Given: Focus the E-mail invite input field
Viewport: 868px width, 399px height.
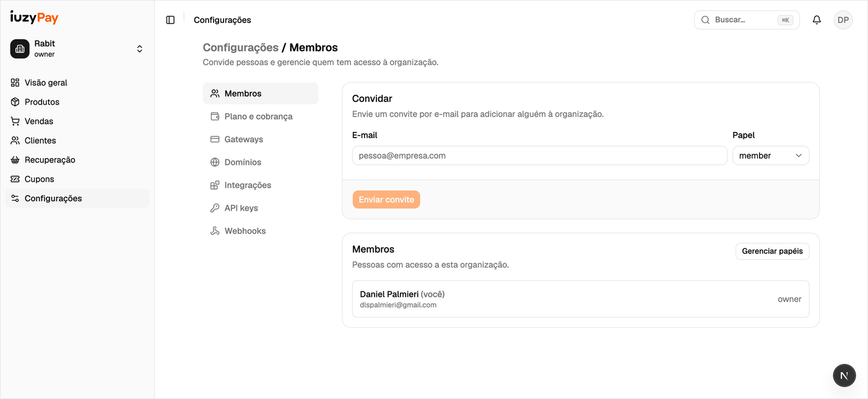Looking at the screenshot, I should 540,156.
